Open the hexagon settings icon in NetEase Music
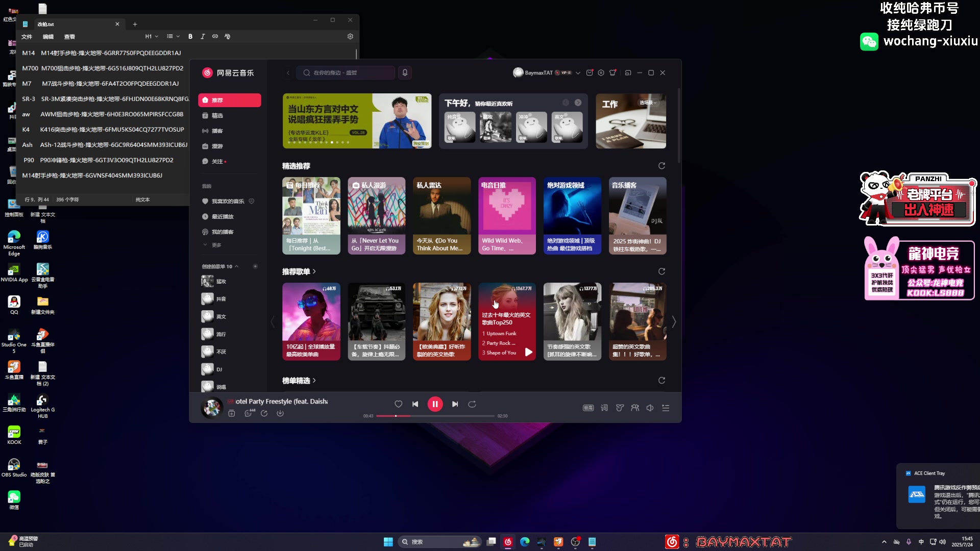 pos(601,73)
